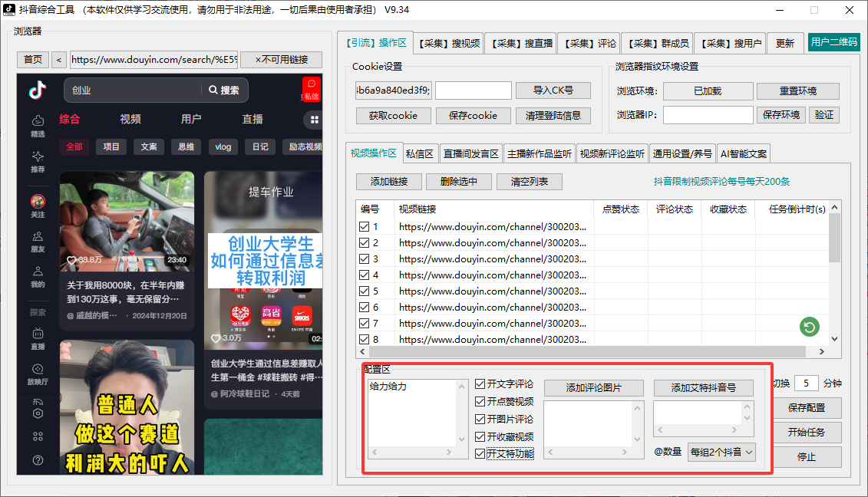Click the 开始任务 button
Image resolution: width=868 pixels, height=497 pixels.
(x=806, y=432)
